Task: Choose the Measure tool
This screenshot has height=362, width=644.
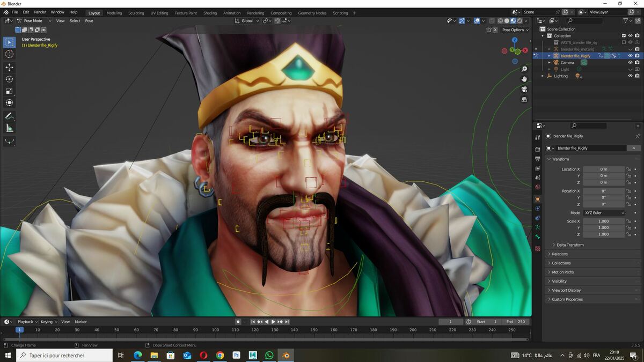Action: point(10,128)
